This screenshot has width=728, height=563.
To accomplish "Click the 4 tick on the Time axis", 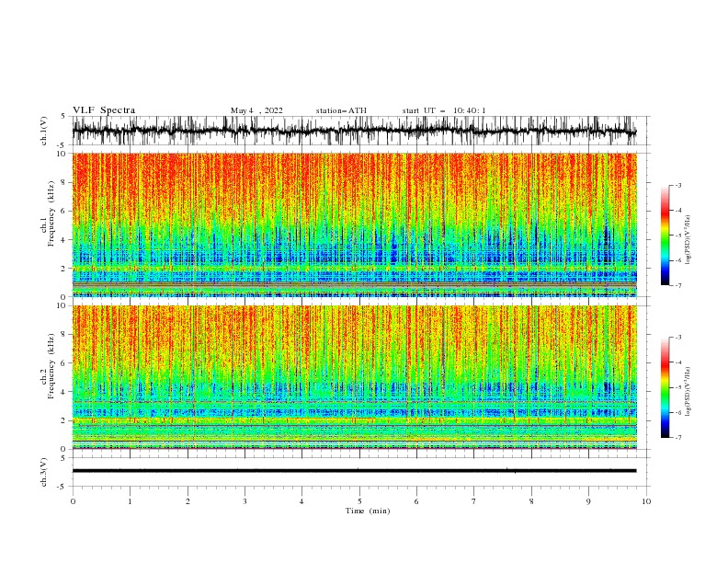I will point(301,501).
